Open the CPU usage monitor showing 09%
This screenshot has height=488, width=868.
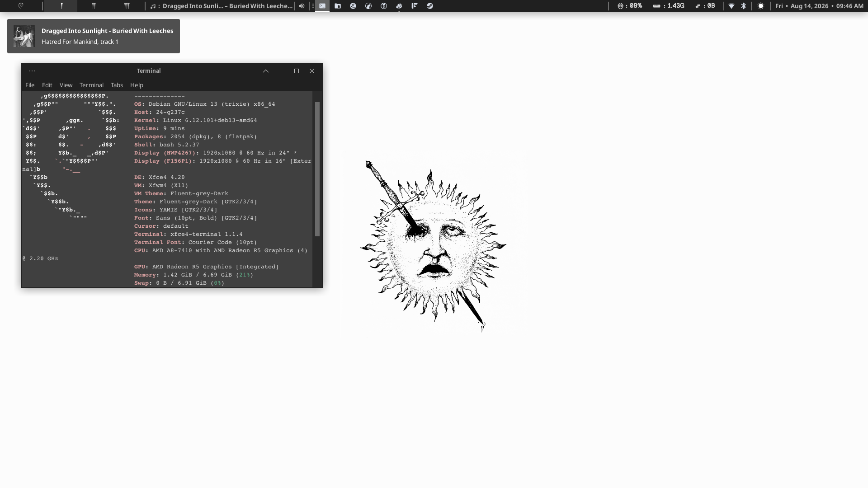(630, 6)
